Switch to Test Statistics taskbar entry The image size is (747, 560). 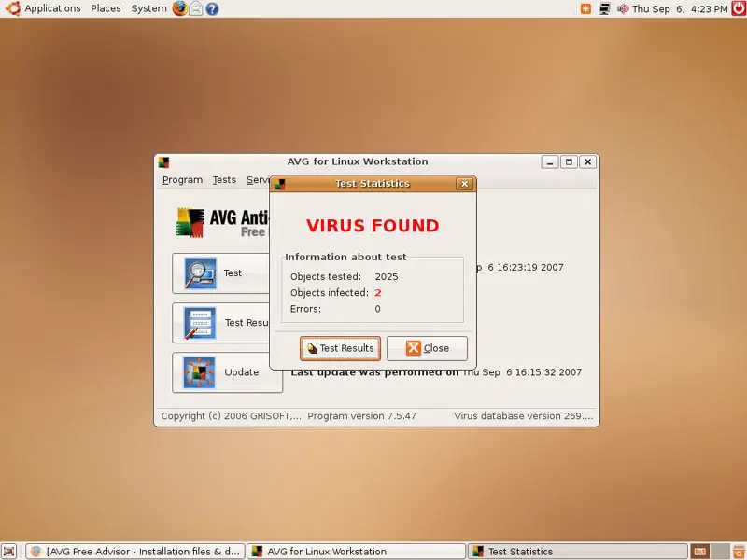577,552
